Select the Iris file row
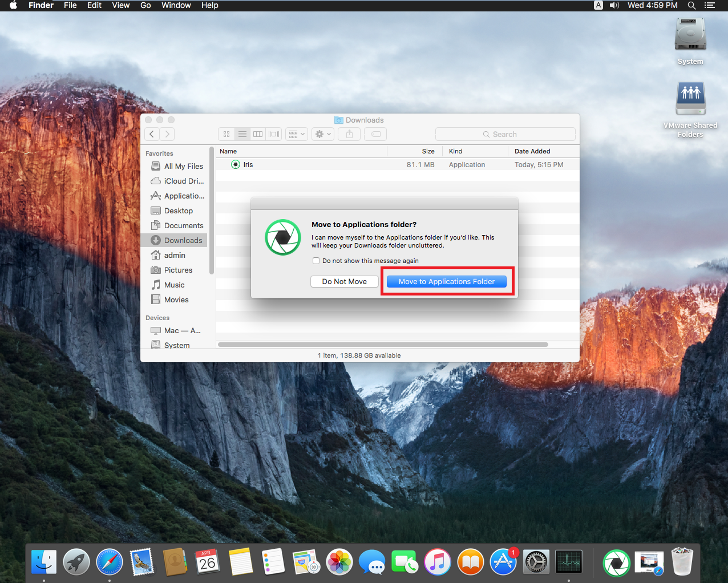Screen dimensions: 728x583 (398, 164)
